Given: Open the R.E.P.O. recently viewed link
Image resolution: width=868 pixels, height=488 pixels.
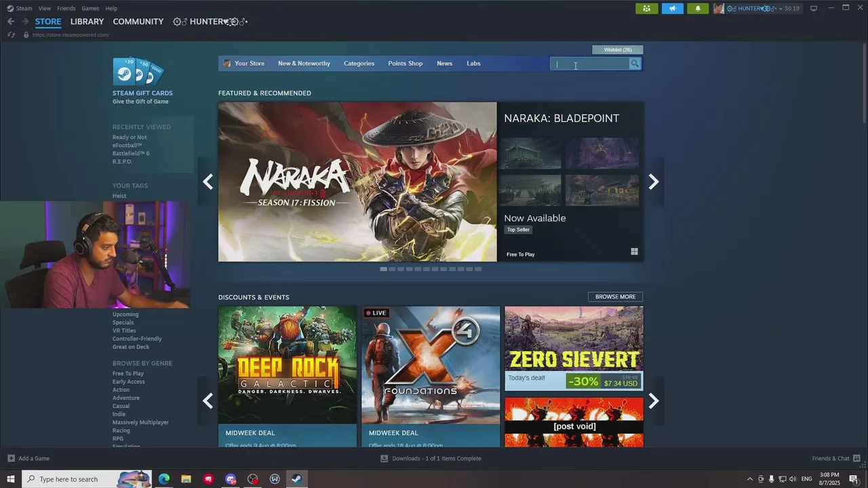Looking at the screenshot, I should pyautogui.click(x=122, y=162).
